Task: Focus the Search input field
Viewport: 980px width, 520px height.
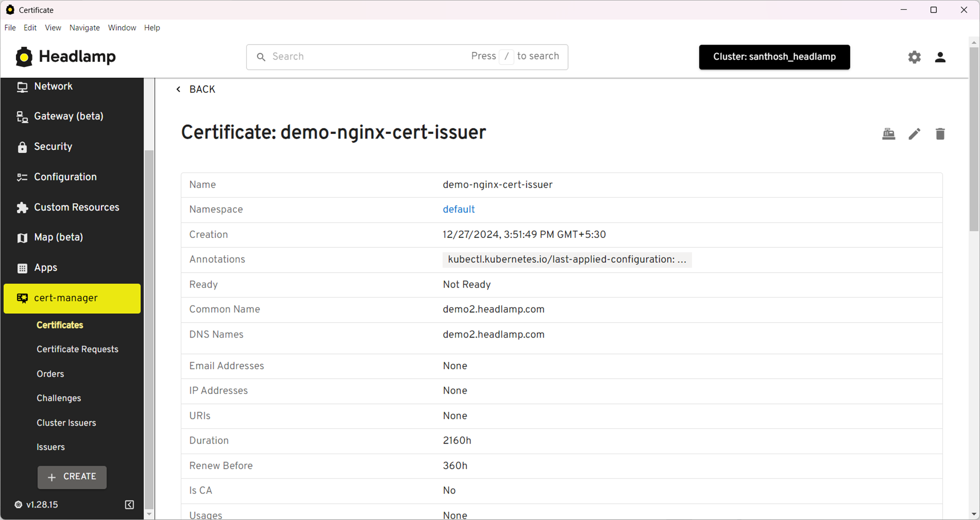Action: click(x=407, y=57)
